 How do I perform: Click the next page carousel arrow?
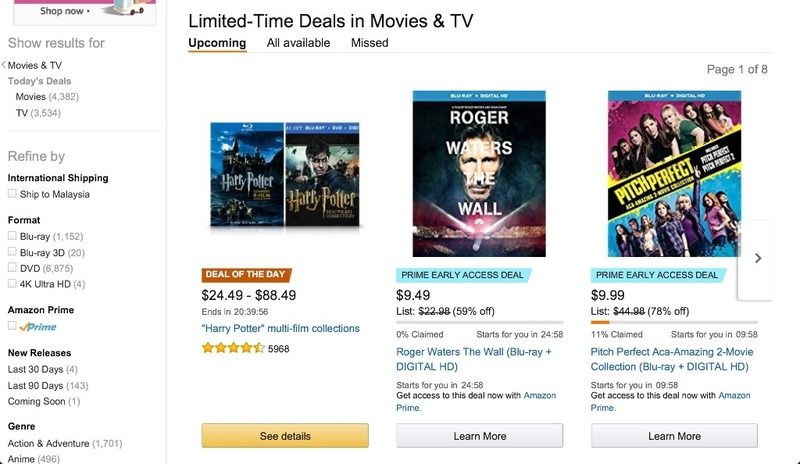pos(757,258)
